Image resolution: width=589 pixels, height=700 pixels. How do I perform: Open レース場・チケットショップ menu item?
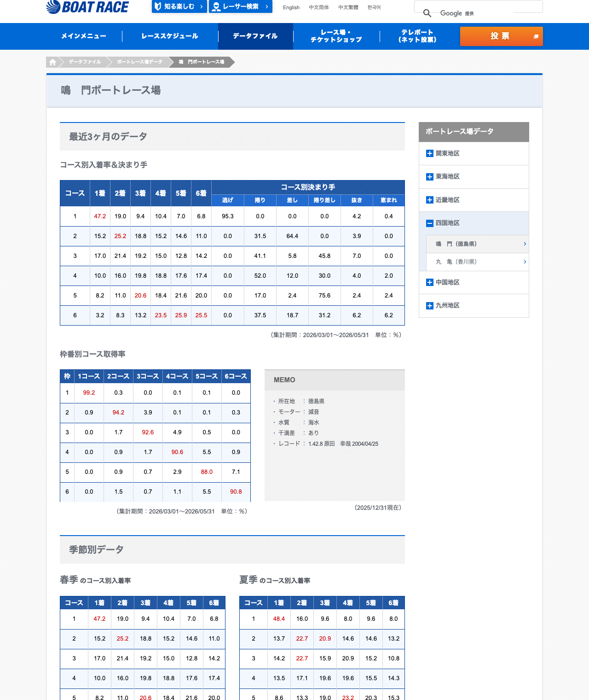(x=336, y=36)
